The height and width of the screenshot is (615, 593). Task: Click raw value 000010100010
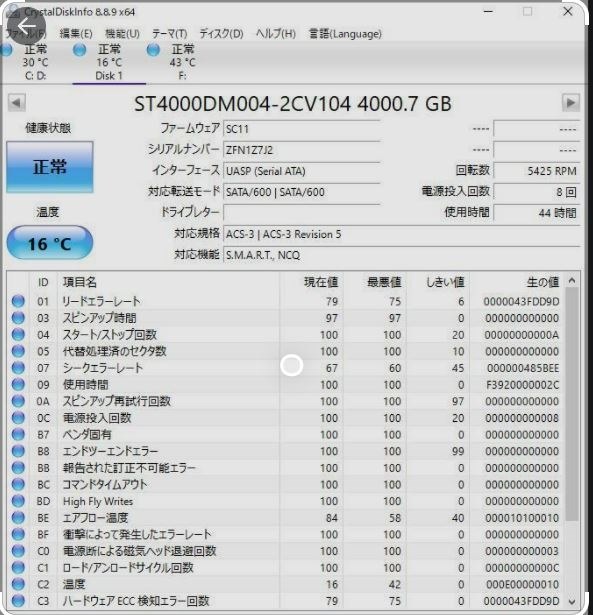click(x=522, y=518)
